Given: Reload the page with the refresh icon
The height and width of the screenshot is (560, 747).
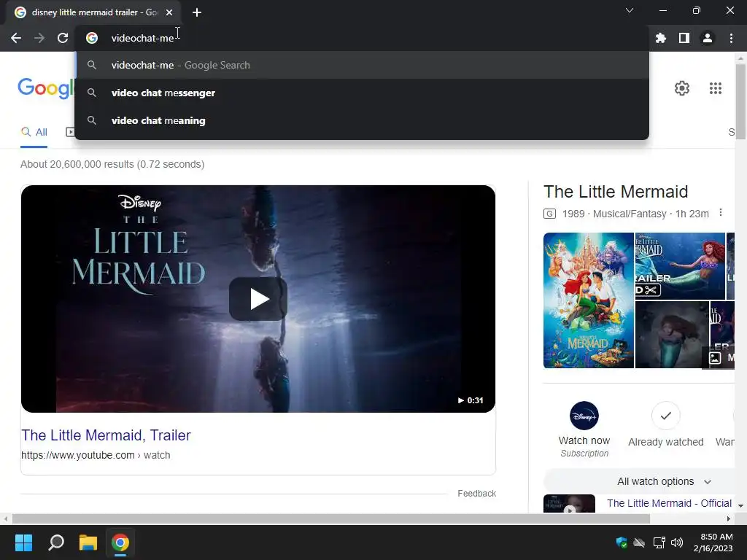Looking at the screenshot, I should point(63,38).
